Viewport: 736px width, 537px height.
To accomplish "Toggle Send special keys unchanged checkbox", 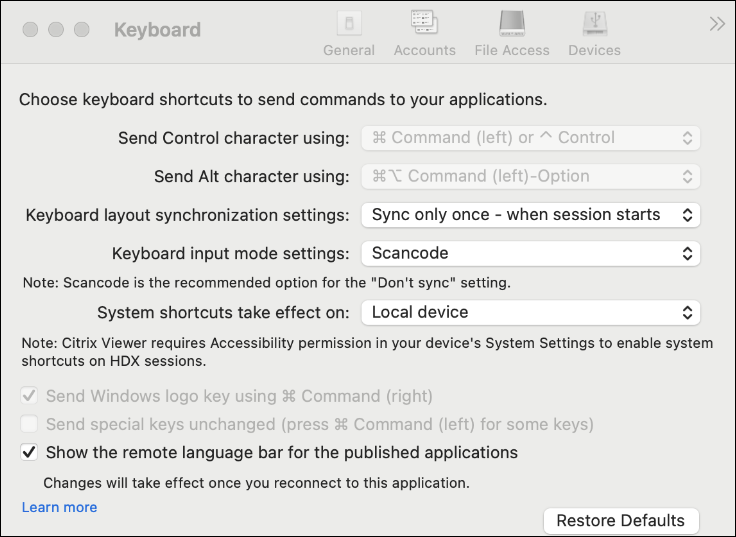I will (30, 424).
